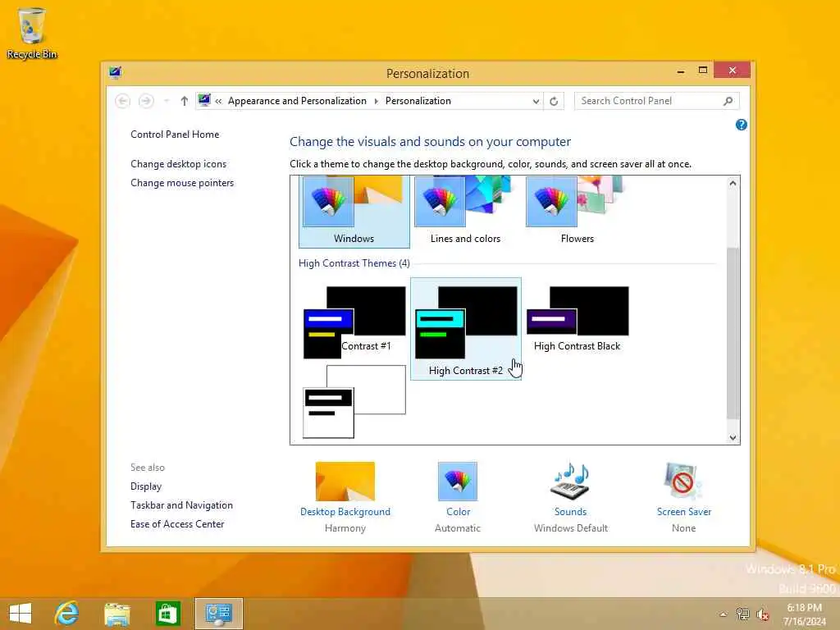Open the taskbar clock and date
The height and width of the screenshot is (630, 840).
(x=804, y=614)
